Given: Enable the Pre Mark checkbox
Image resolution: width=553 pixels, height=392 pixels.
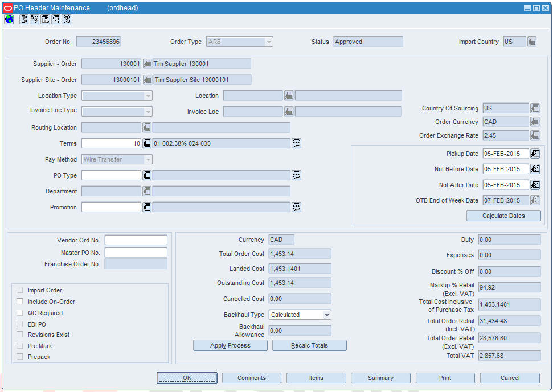Looking at the screenshot, I should point(20,346).
